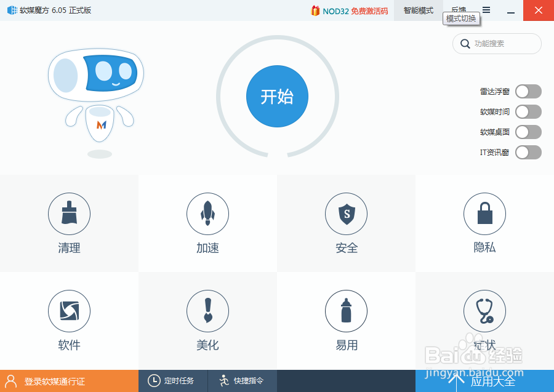This screenshot has height=392, width=554.
Task: Open the hamburger menu in the title bar
Action: (486, 10)
